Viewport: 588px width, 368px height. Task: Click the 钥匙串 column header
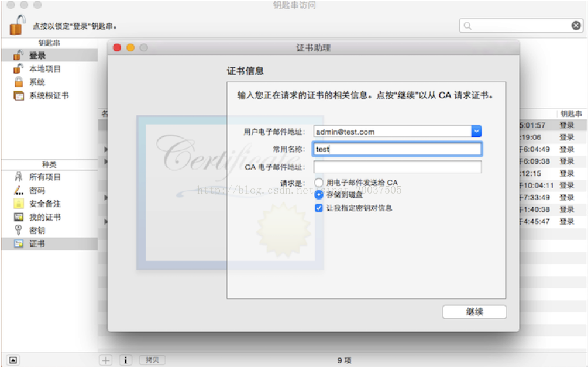[x=571, y=114]
